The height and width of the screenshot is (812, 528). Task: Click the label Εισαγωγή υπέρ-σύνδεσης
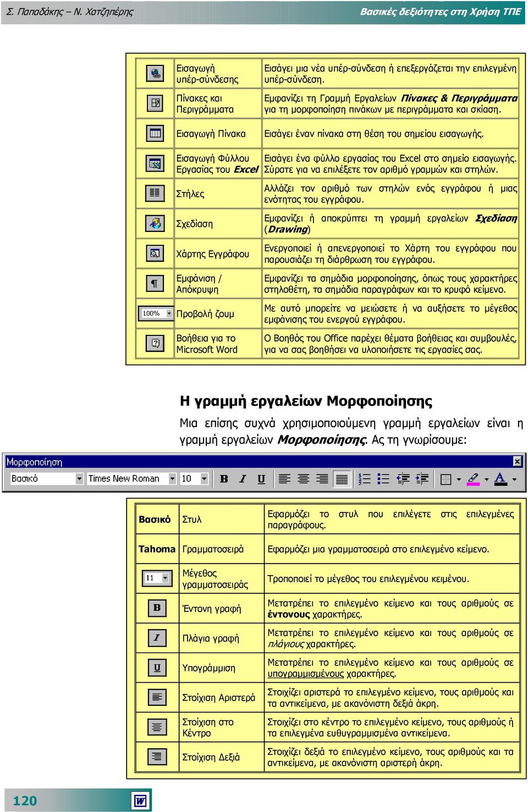click(x=207, y=74)
